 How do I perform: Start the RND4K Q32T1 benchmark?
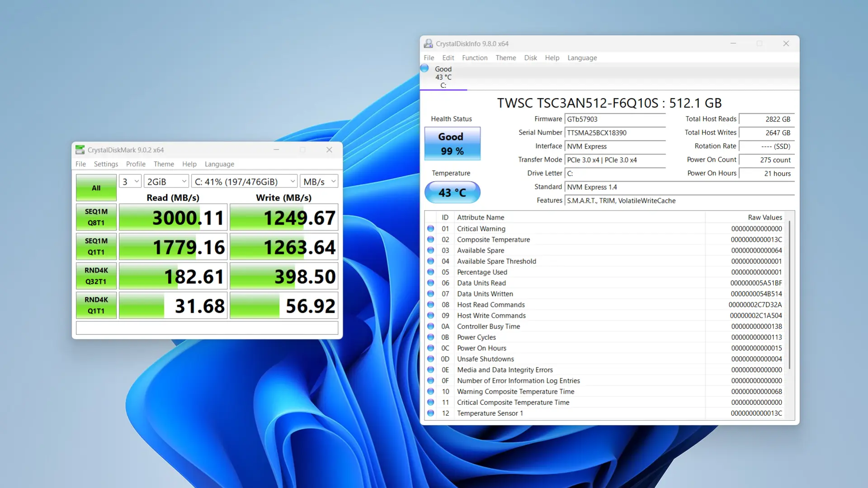pos(96,276)
